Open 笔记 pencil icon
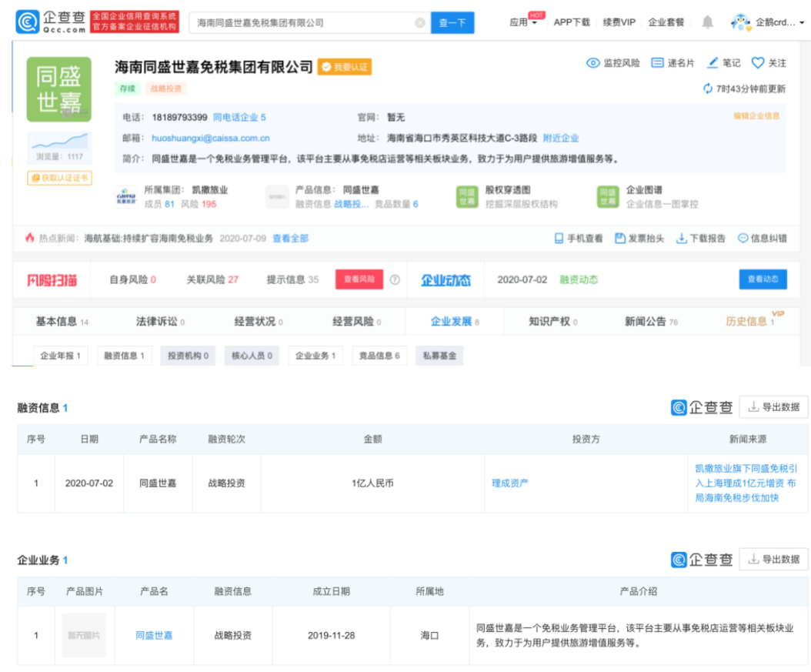This screenshot has height=672, width=811. [713, 62]
